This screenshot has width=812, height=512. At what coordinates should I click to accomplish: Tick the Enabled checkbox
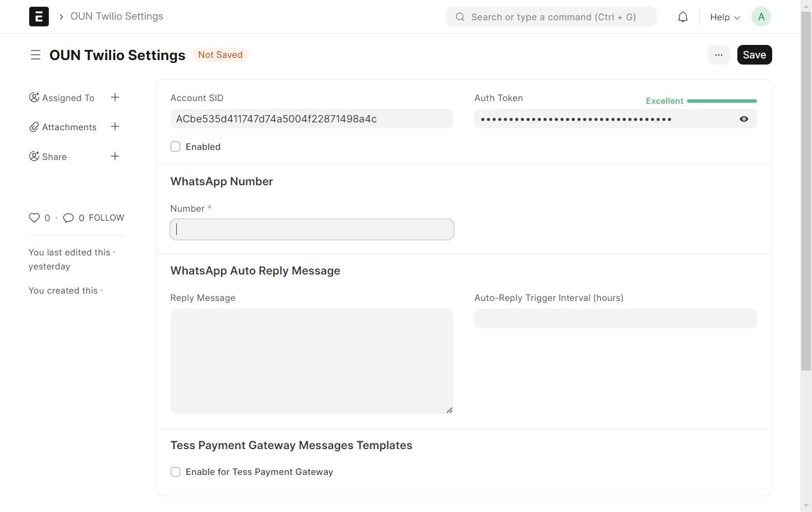(x=176, y=147)
